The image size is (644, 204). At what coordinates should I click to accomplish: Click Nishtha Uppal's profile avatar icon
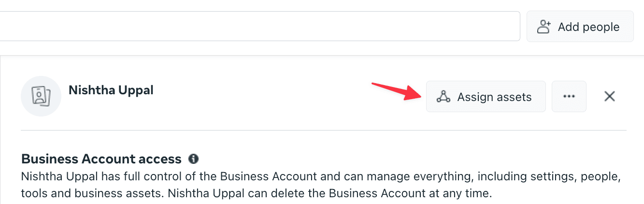point(41,96)
